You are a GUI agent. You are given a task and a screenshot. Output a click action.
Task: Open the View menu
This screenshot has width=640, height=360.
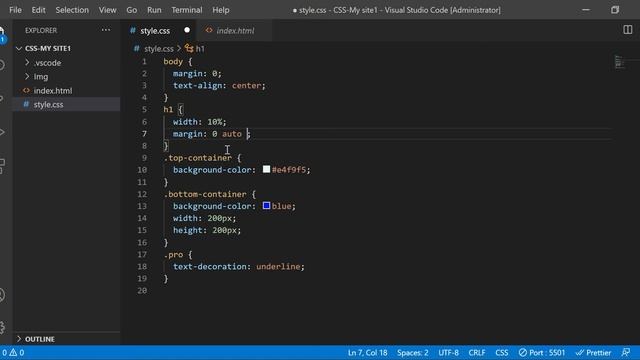tap(107, 10)
